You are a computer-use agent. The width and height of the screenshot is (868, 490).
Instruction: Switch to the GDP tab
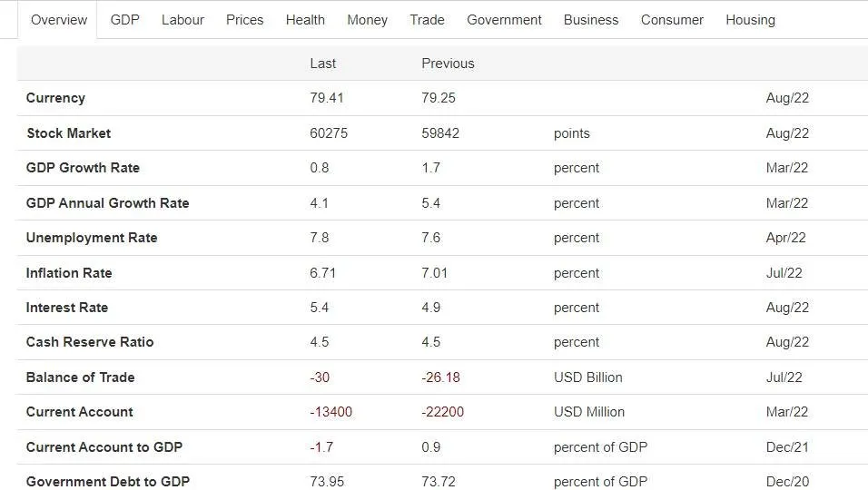pyautogui.click(x=124, y=20)
